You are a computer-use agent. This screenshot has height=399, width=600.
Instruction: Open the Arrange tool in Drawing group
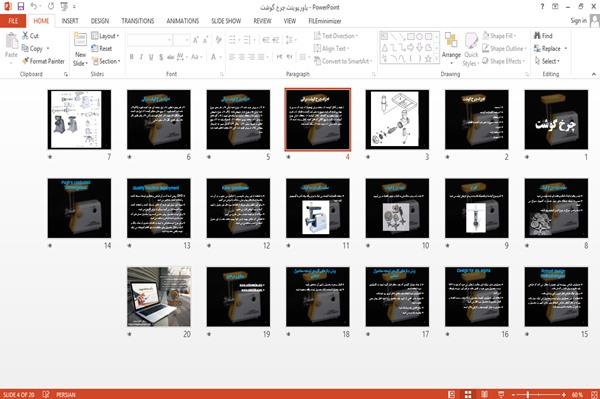point(451,47)
